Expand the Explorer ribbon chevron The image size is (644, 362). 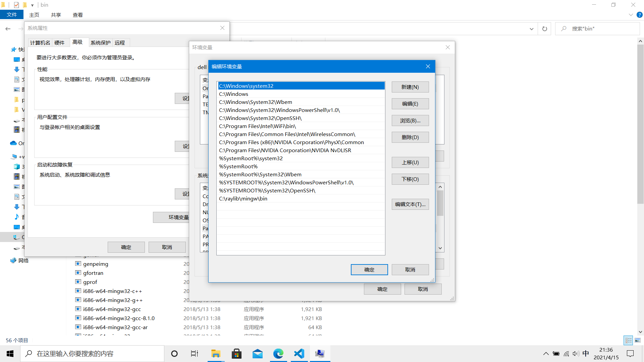(x=631, y=15)
